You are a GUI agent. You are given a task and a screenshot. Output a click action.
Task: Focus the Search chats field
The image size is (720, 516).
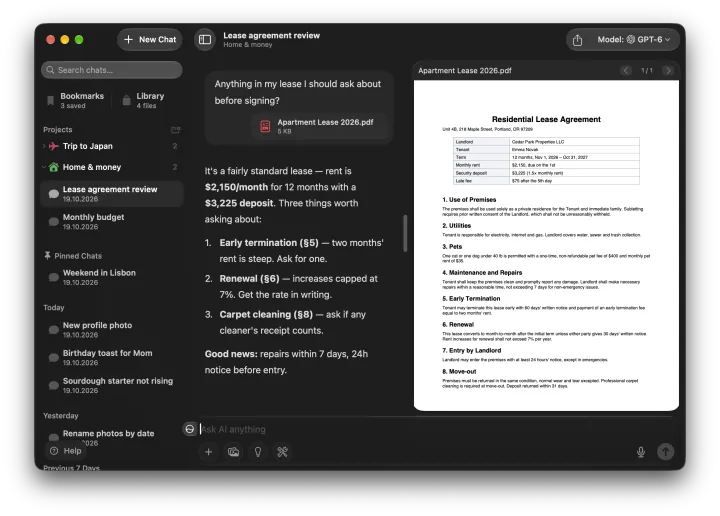tap(112, 70)
